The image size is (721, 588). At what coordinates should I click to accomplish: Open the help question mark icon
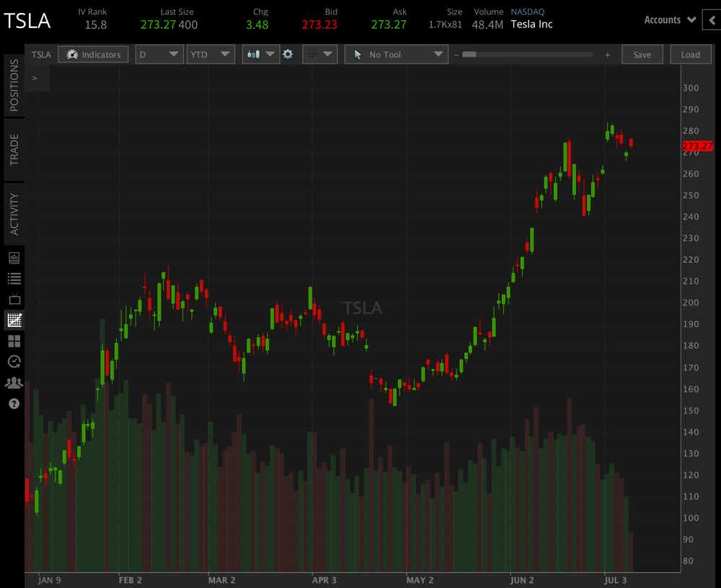(14, 404)
